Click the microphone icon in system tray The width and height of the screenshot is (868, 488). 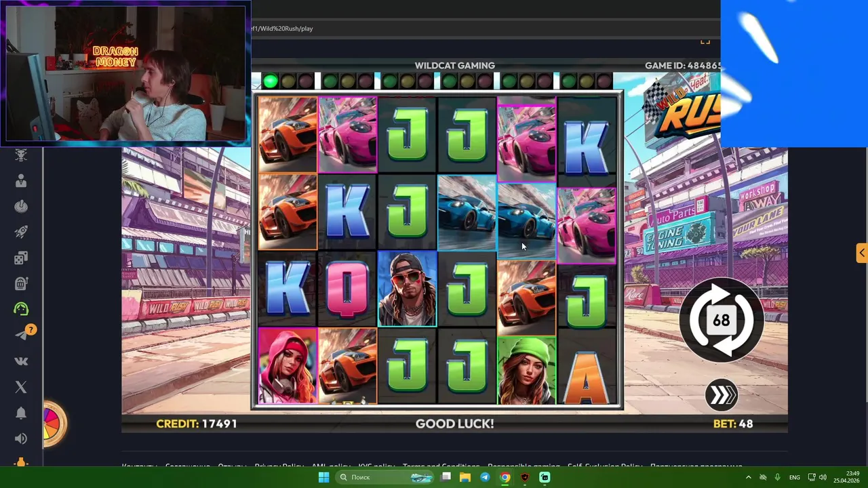coord(777,477)
